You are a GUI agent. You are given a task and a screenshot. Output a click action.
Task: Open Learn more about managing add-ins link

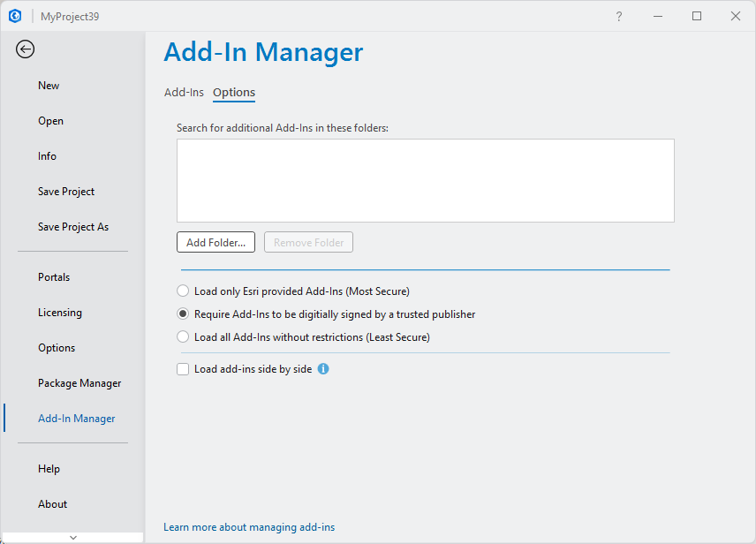249,527
